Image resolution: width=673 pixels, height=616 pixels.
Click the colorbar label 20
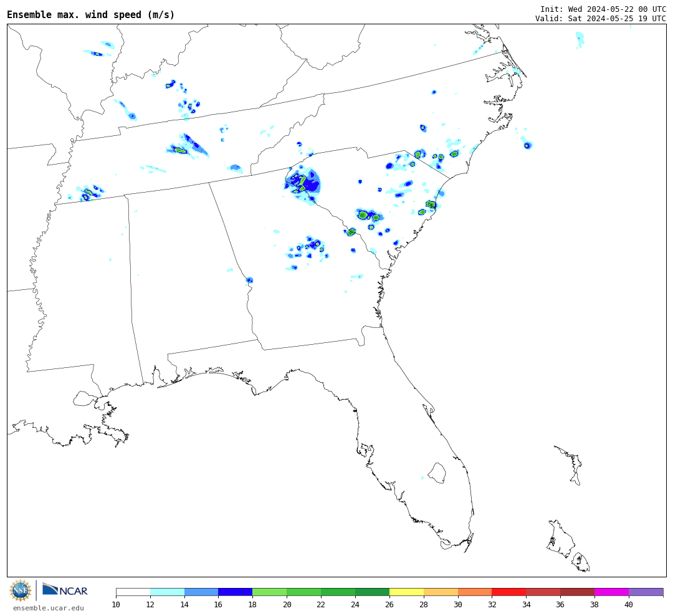coord(287,604)
